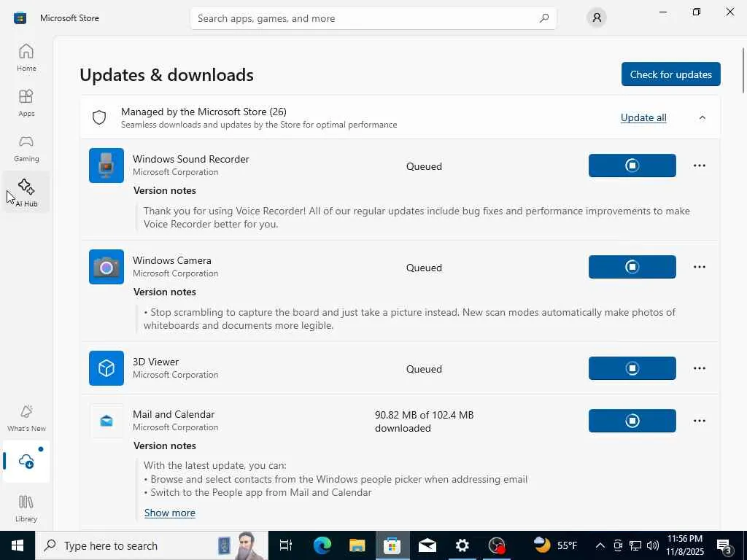Viewport: 747px width, 560px height.
Task: Show hidden system tray icons
Action: pyautogui.click(x=600, y=545)
